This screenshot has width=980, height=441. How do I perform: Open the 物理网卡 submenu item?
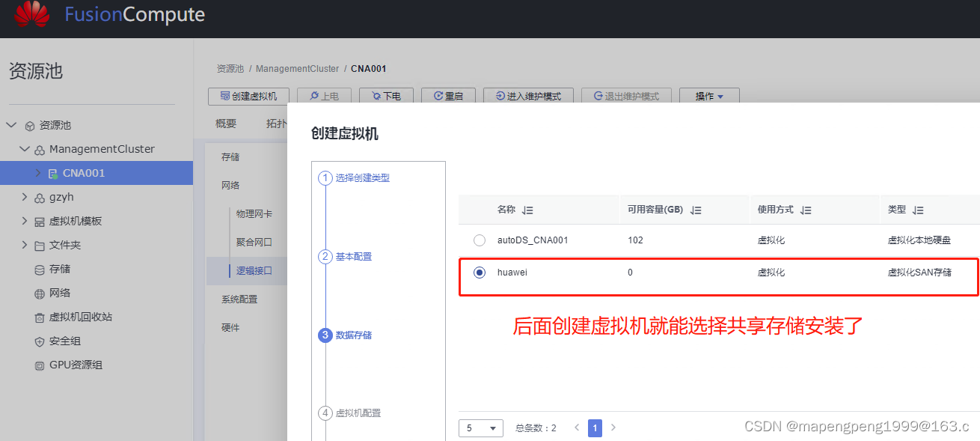tap(254, 214)
